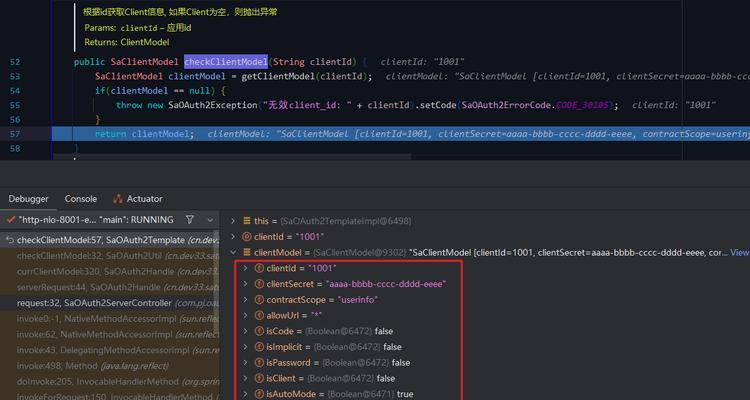Click the clientSecret field icon

[x=259, y=284]
